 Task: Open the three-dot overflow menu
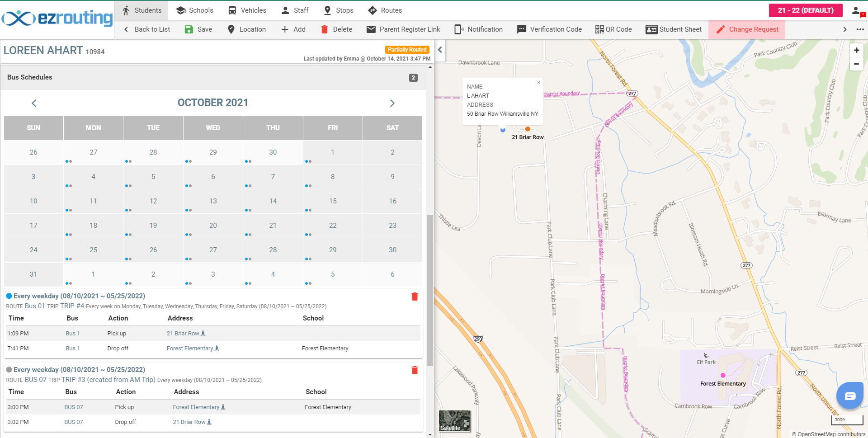click(860, 29)
